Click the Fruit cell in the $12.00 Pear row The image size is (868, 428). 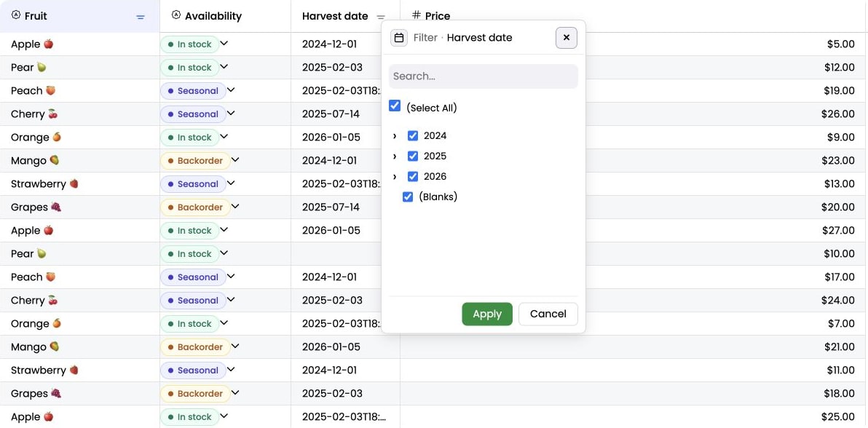[79, 68]
